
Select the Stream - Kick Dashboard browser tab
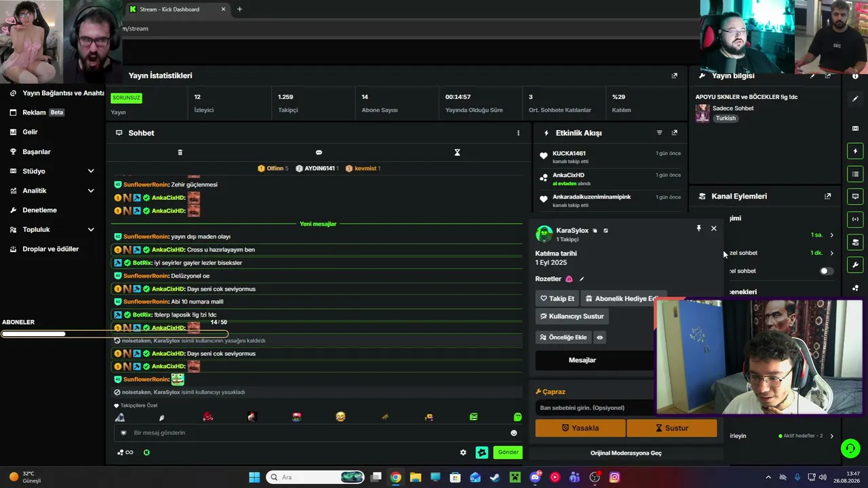click(178, 9)
